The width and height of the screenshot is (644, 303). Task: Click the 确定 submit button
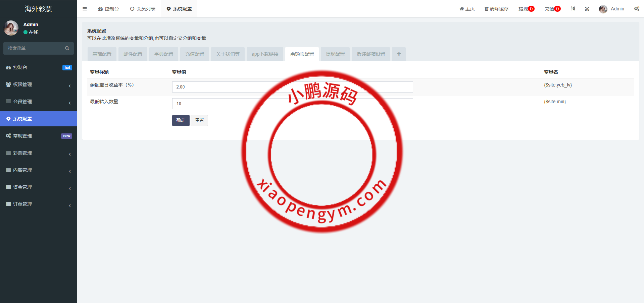pyautogui.click(x=181, y=120)
